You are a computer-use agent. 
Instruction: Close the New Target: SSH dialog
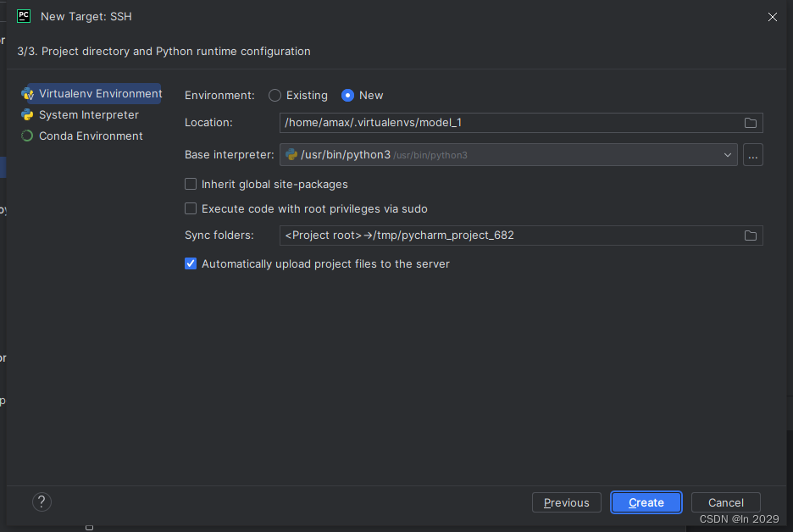[773, 17]
